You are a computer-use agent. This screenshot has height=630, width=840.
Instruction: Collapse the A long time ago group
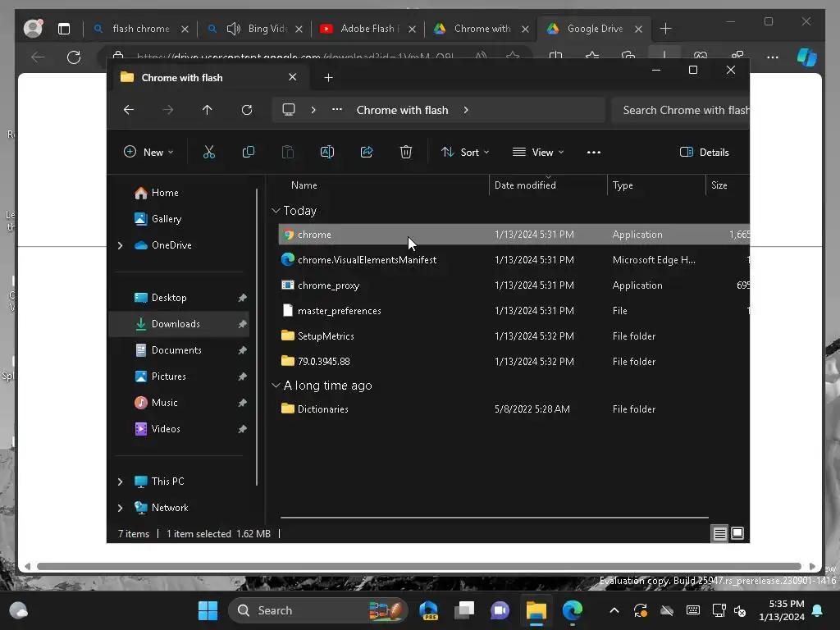coord(276,386)
